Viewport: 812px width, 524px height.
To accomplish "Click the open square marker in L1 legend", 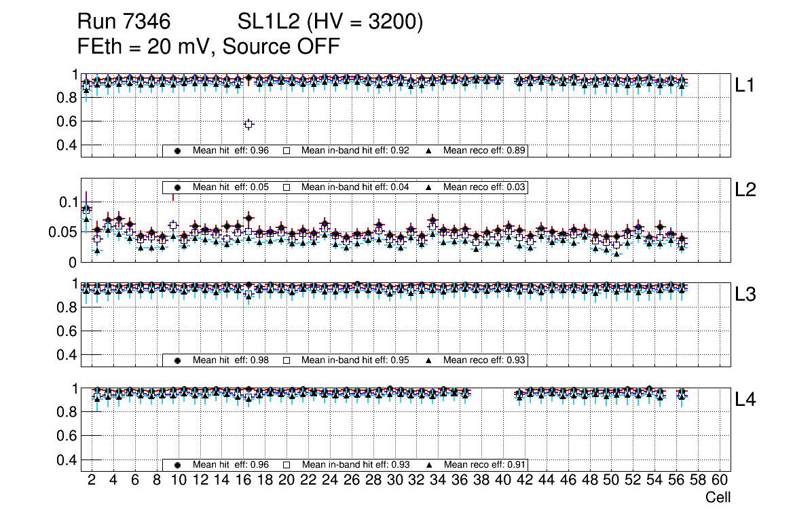I will 287,151.
